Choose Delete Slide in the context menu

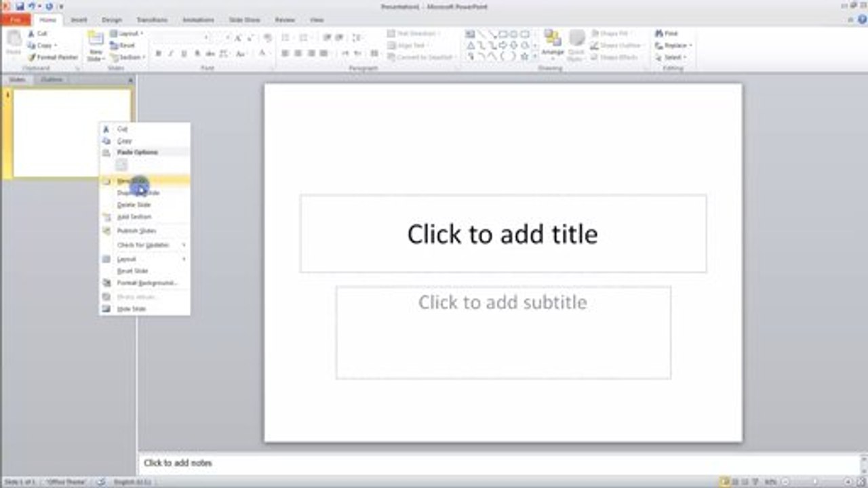coord(144,205)
